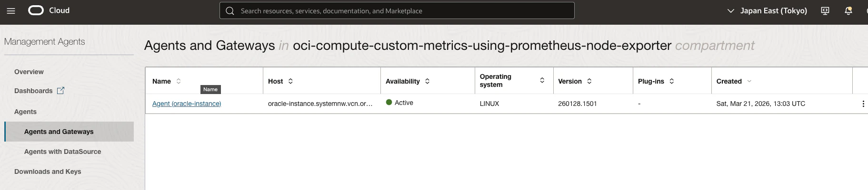Click created date Sat, Mar 21, 2026, 13:03 UTC

[761, 104]
